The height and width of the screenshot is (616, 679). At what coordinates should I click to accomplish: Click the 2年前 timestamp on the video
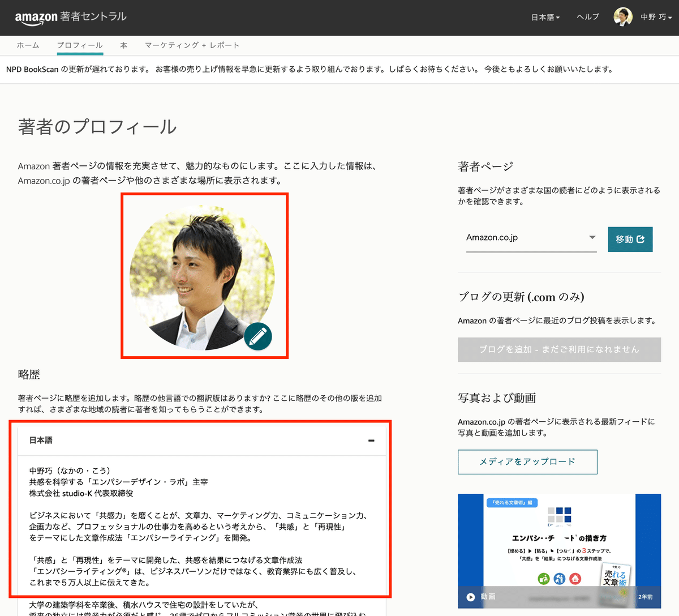645,597
